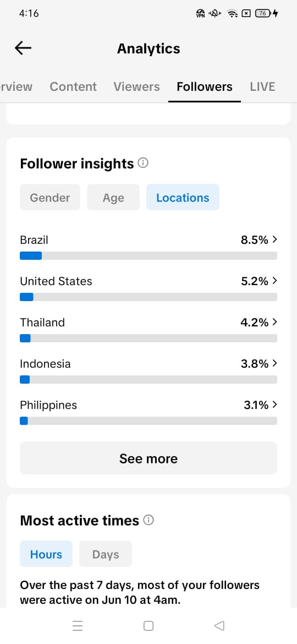This screenshot has width=297, height=644.
Task: Switch to the Viewers tab
Action: [x=136, y=86]
